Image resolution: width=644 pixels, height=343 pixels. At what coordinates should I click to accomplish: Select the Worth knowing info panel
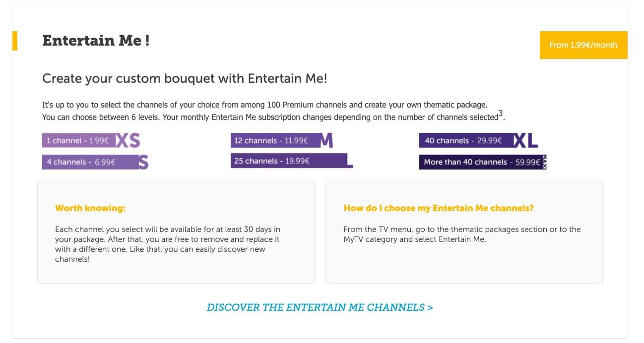point(176,232)
